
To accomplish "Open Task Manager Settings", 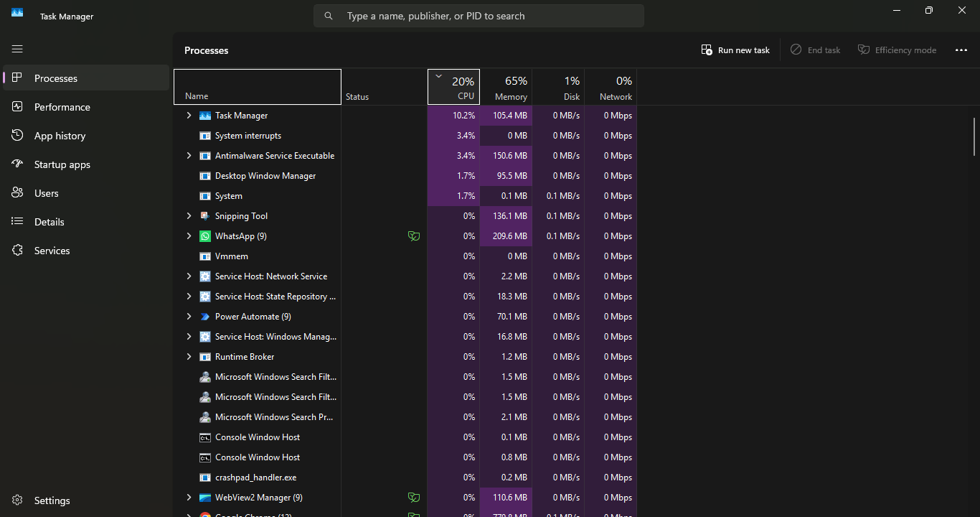I will [x=52, y=500].
